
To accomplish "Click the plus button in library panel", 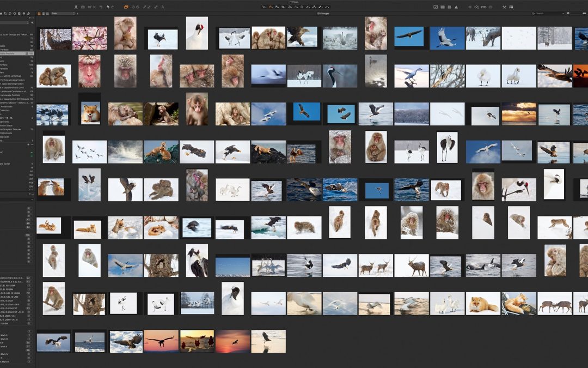I will [x=28, y=144].
